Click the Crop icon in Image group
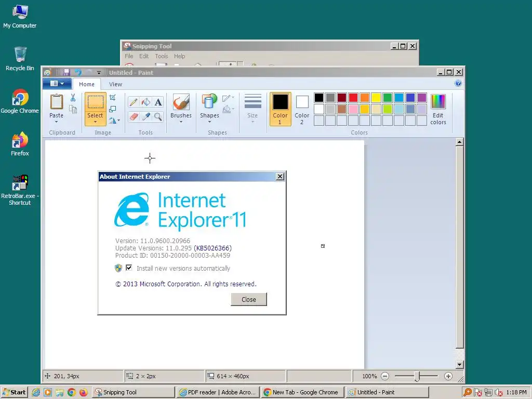 tap(113, 98)
